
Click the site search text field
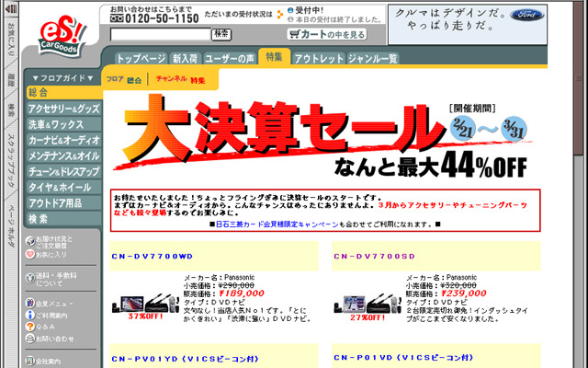point(161,34)
